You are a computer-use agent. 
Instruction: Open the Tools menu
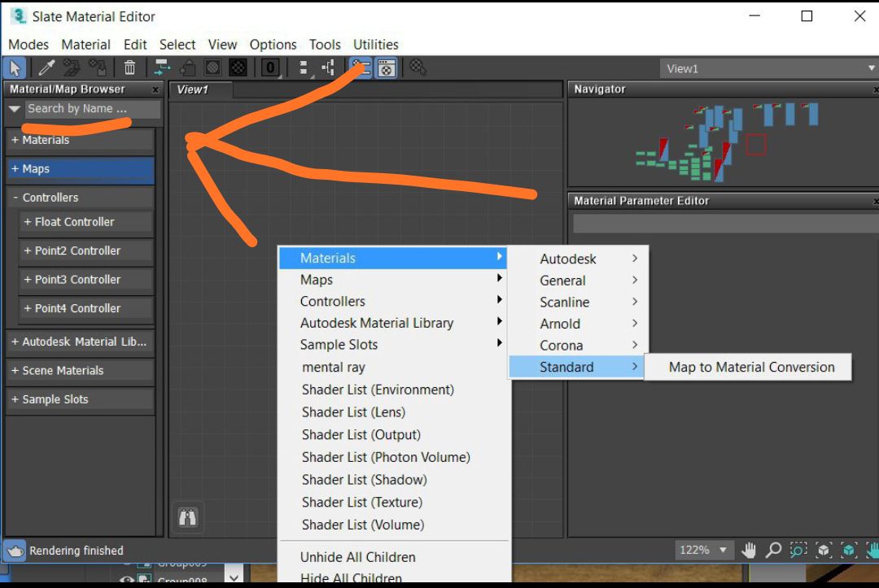point(325,44)
